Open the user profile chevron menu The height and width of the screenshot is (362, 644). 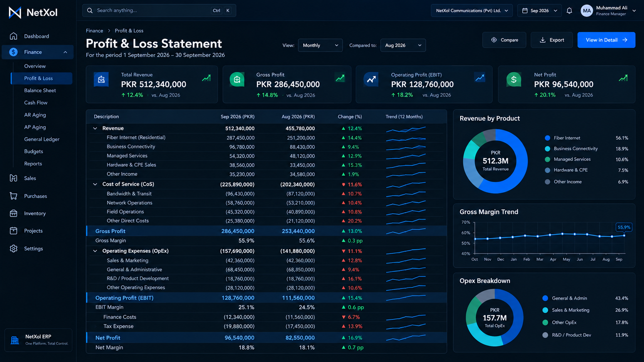point(634,11)
